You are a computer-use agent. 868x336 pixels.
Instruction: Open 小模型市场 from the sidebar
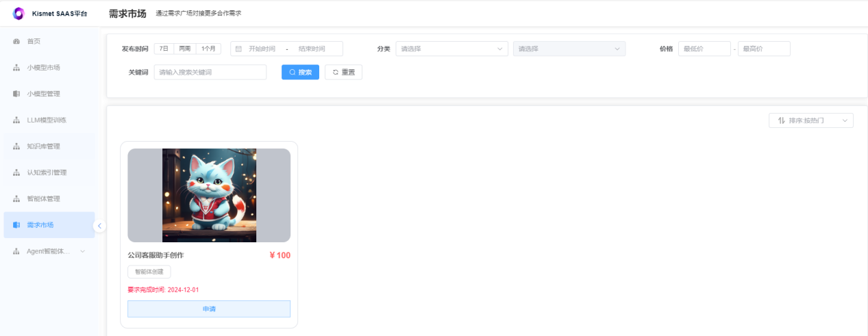point(43,68)
